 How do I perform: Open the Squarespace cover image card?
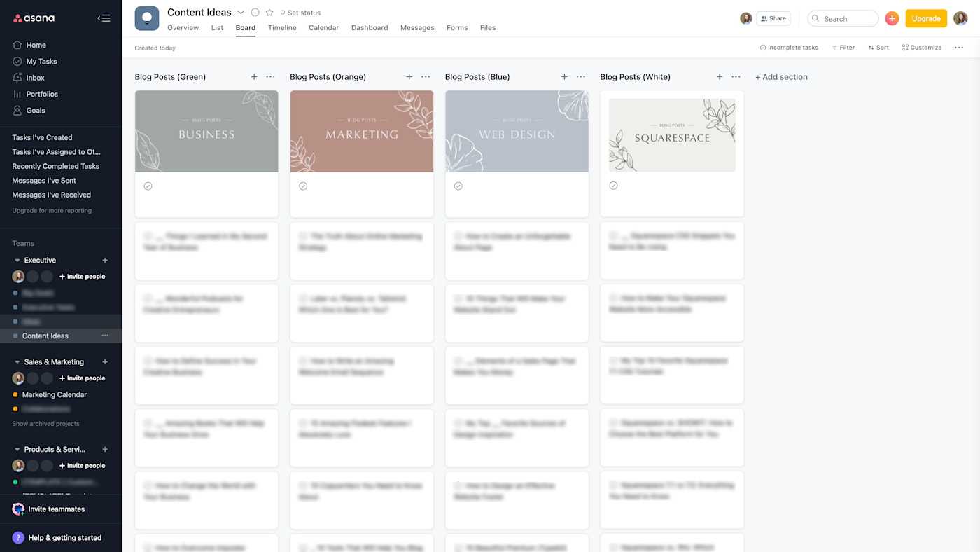[672, 135]
